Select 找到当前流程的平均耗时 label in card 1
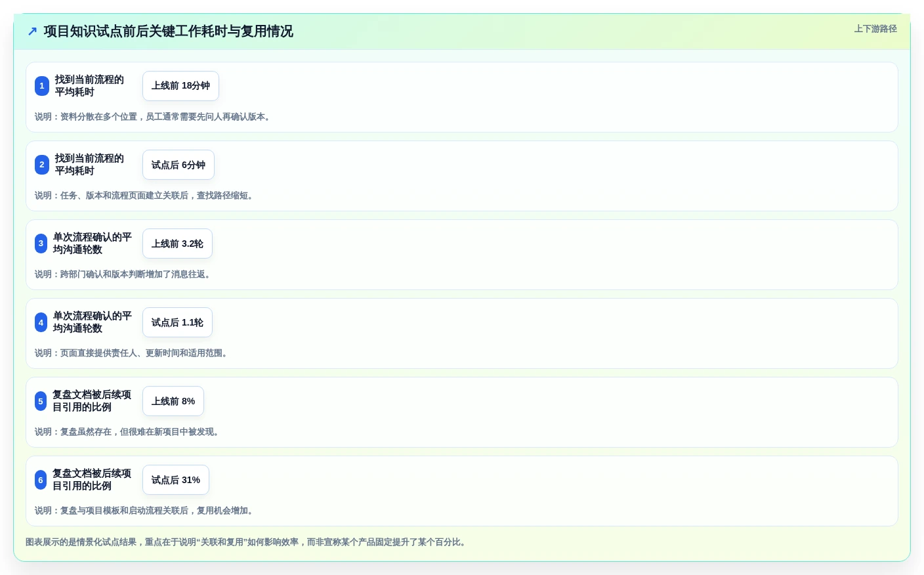The width and height of the screenshot is (924, 575). click(x=89, y=86)
